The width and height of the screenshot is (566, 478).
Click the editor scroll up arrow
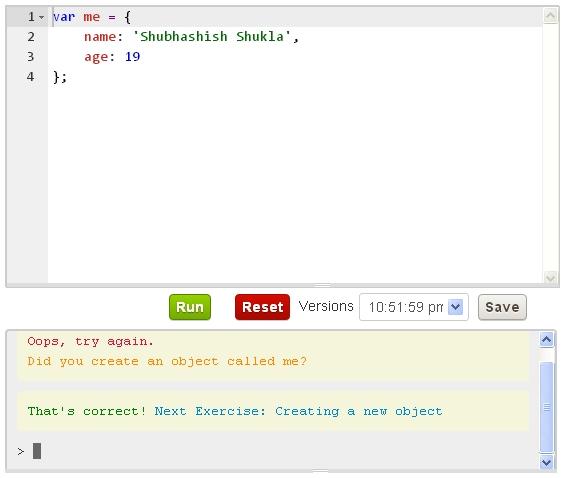550,16
